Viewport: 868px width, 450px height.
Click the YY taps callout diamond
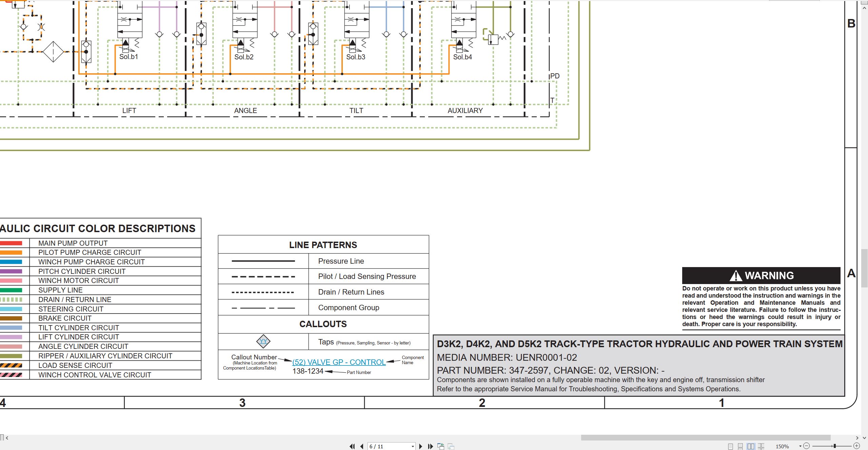click(263, 341)
